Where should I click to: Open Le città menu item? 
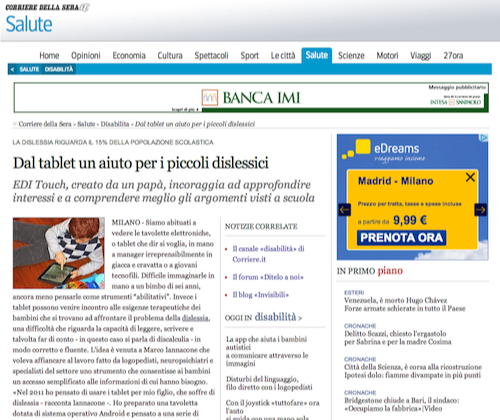[x=283, y=55]
